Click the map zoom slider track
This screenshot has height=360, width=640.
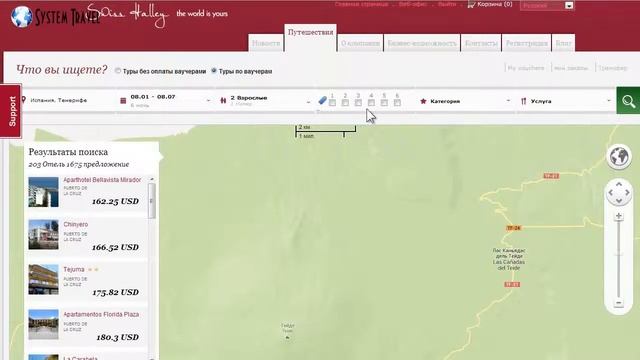click(x=619, y=260)
